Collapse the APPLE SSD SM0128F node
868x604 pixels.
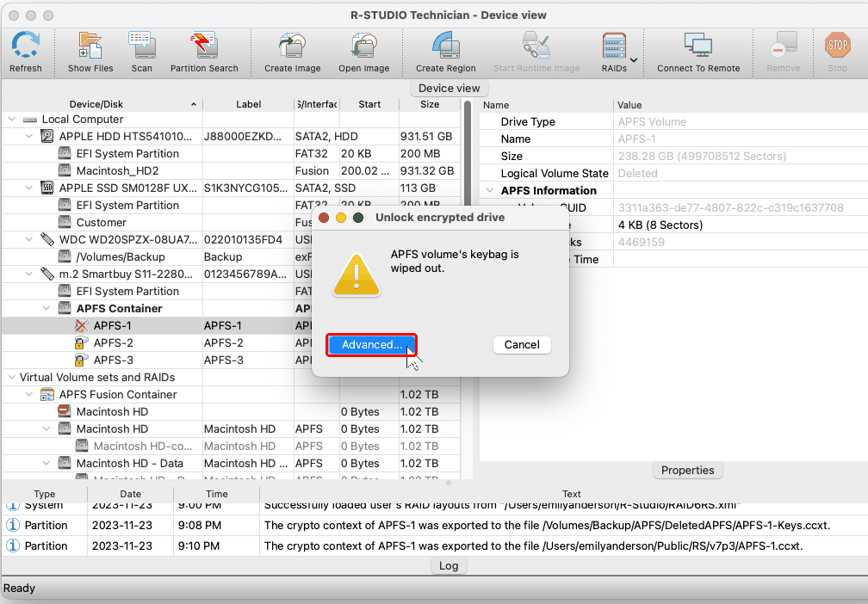tap(28, 188)
